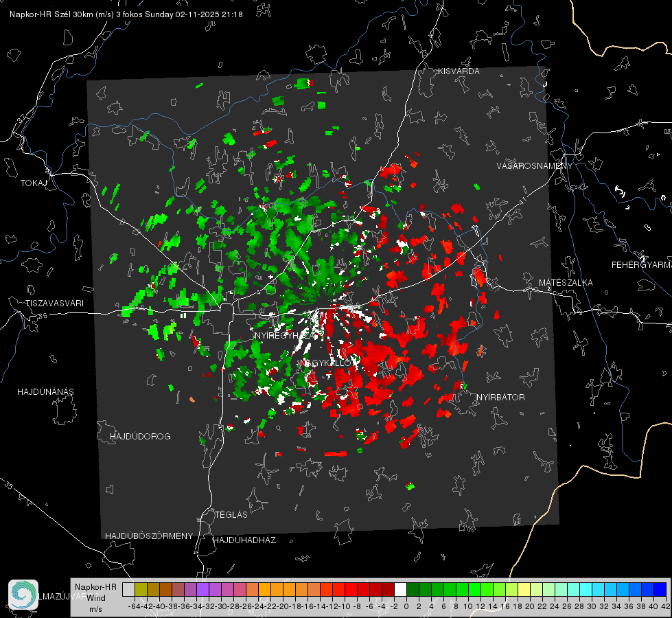Select the bright red -10 to -8 swatch
This screenshot has height=618, width=672.
pos(351,589)
